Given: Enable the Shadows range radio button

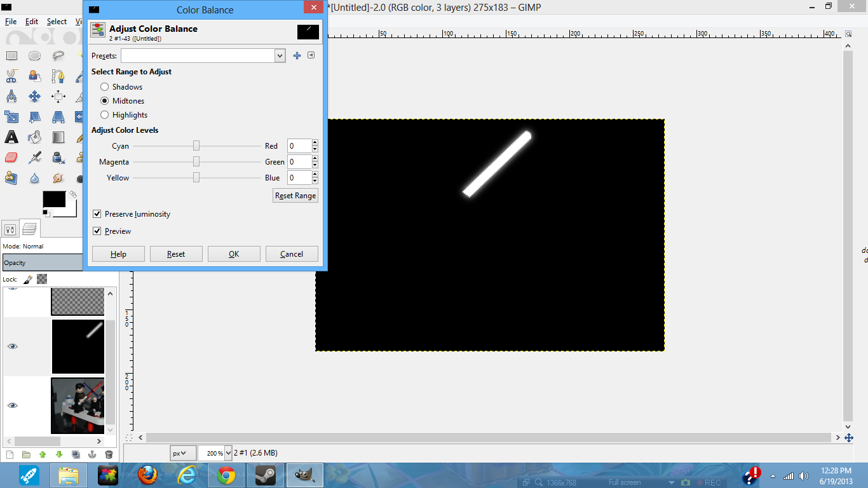Looking at the screenshot, I should [x=104, y=86].
